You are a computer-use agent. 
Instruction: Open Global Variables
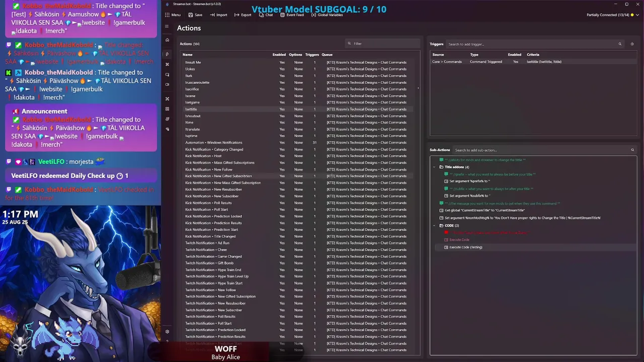327,15
